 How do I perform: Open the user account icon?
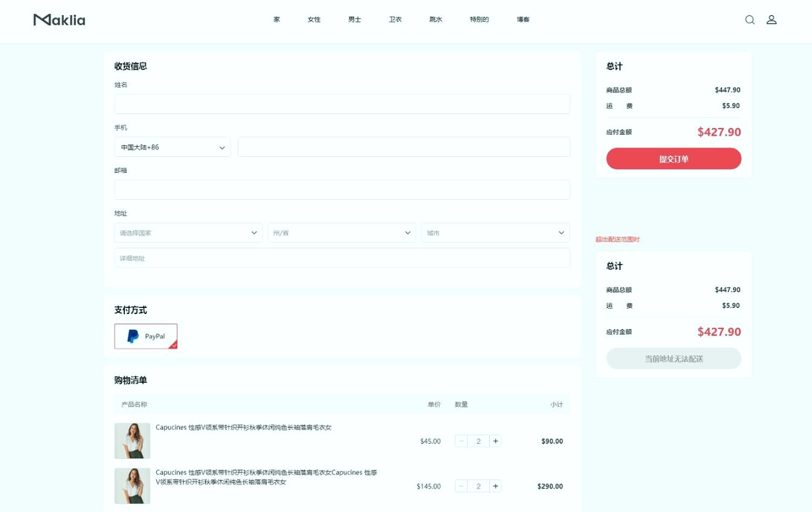click(x=771, y=19)
